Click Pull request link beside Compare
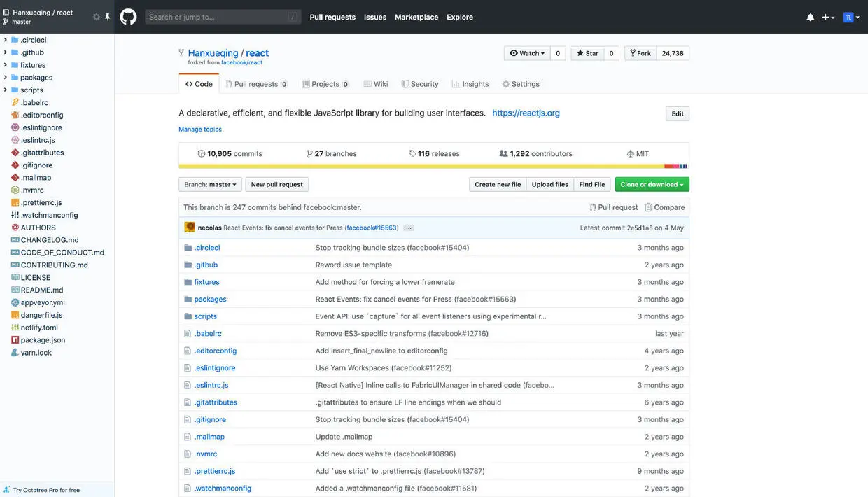 point(613,207)
